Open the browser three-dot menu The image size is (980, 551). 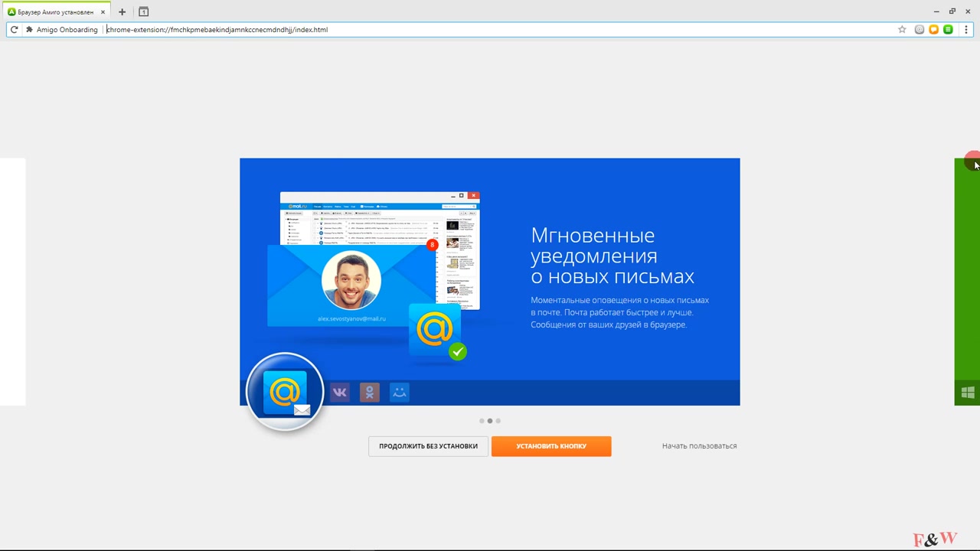(x=966, y=29)
